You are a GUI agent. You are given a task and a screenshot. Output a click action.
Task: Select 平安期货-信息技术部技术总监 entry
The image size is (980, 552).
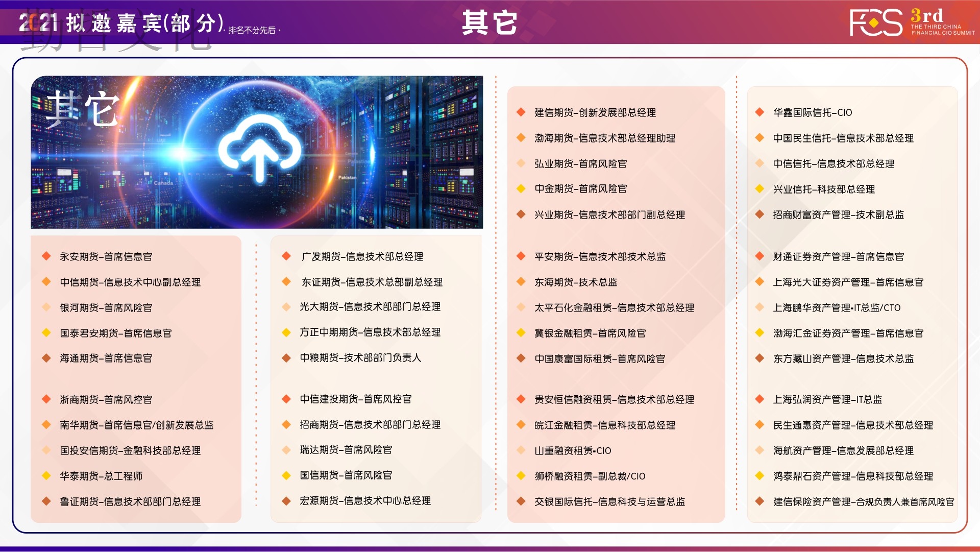click(600, 256)
